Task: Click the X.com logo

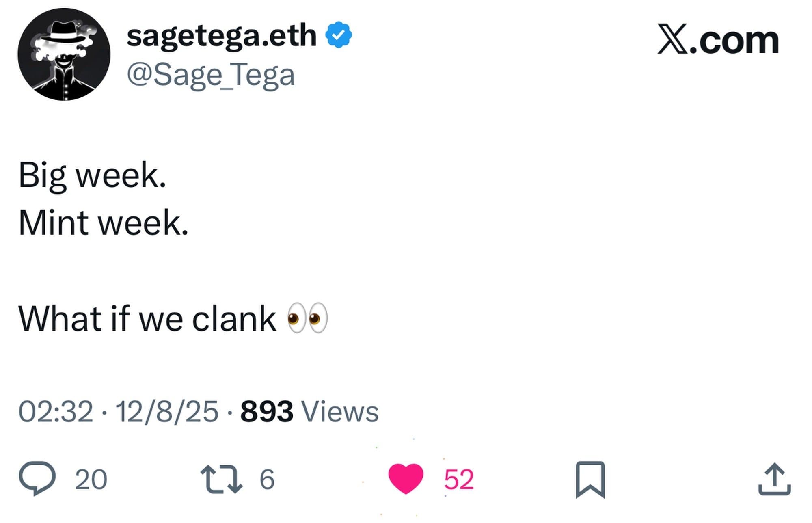Action: [718, 39]
